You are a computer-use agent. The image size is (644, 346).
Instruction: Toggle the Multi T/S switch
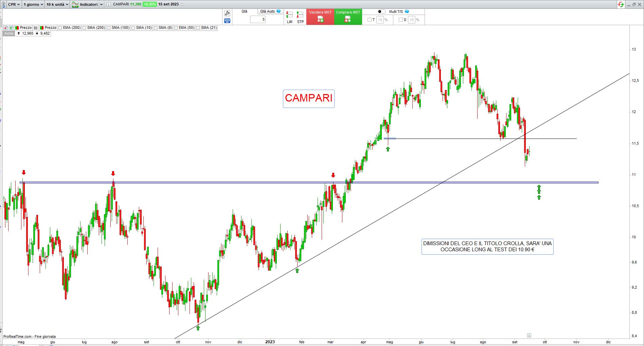pyautogui.click(x=381, y=12)
